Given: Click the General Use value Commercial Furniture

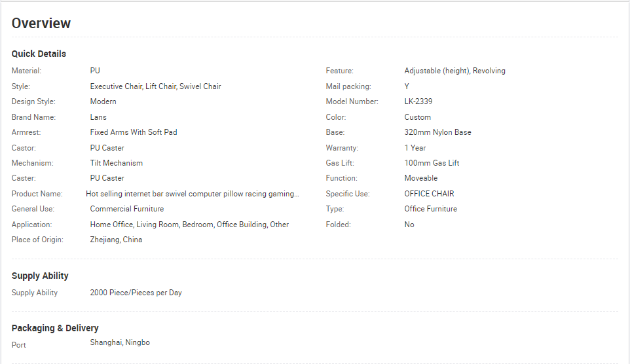Looking at the screenshot, I should click(127, 209).
